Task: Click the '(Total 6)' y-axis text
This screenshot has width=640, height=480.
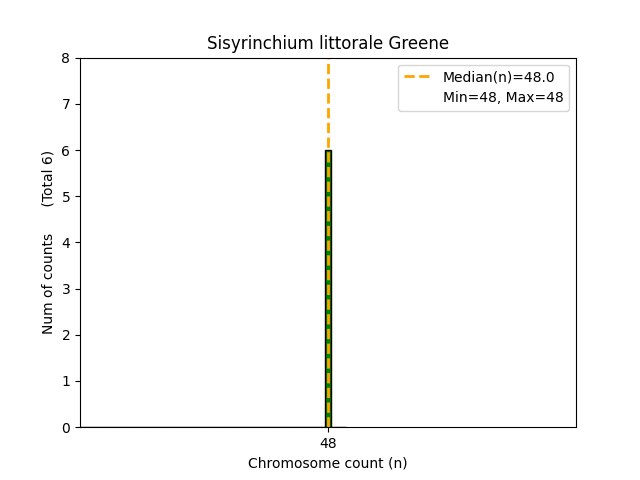Action: 48,179
